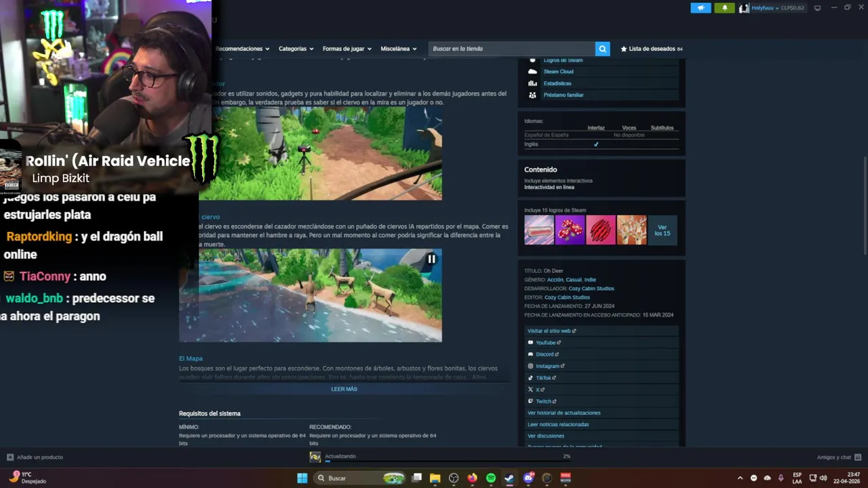Show hidden system tray icons
Image resolution: width=868 pixels, height=488 pixels.
[x=740, y=478]
